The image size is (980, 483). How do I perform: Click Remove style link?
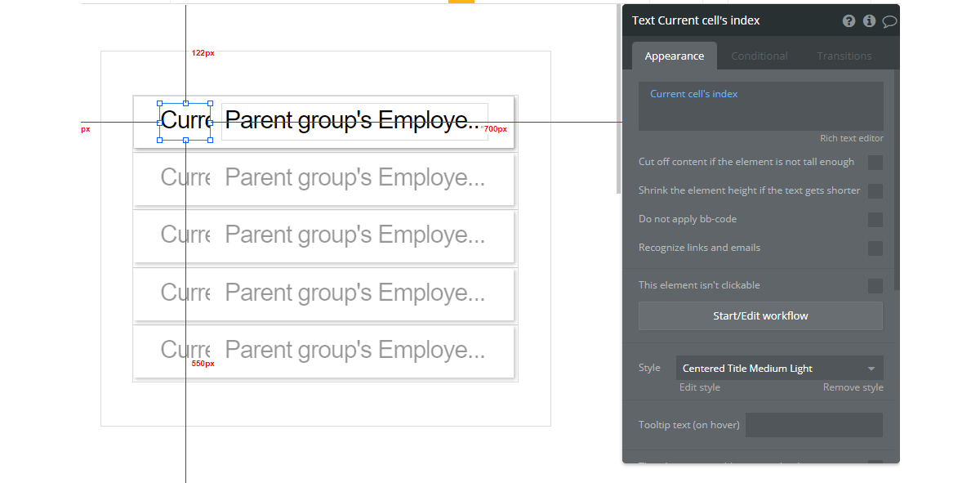pos(853,387)
